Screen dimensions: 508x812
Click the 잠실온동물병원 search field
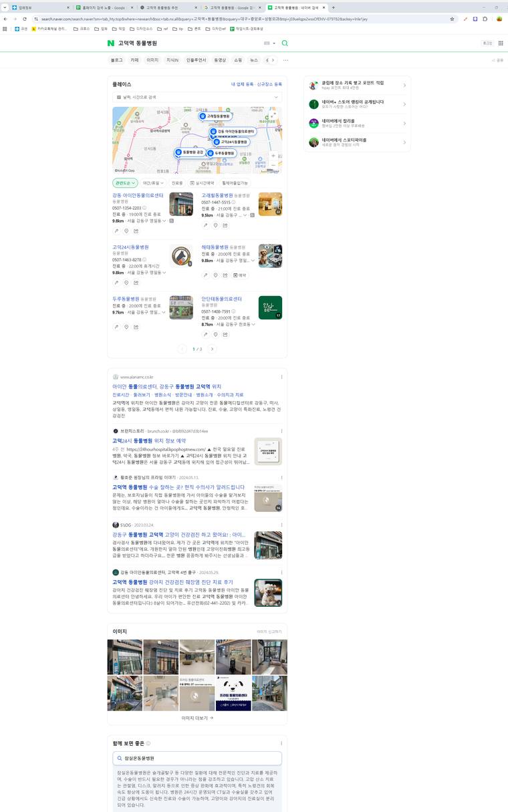click(197, 759)
